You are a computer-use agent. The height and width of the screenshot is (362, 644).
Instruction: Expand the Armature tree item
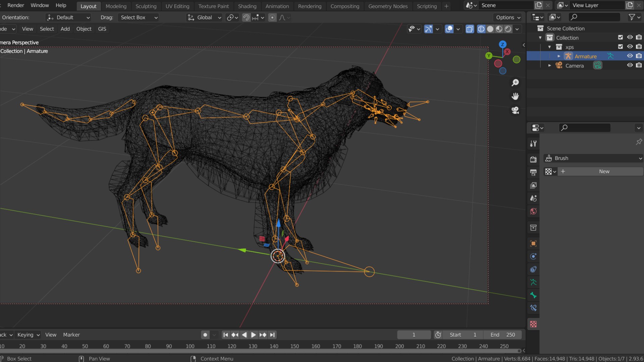pyautogui.click(x=559, y=56)
